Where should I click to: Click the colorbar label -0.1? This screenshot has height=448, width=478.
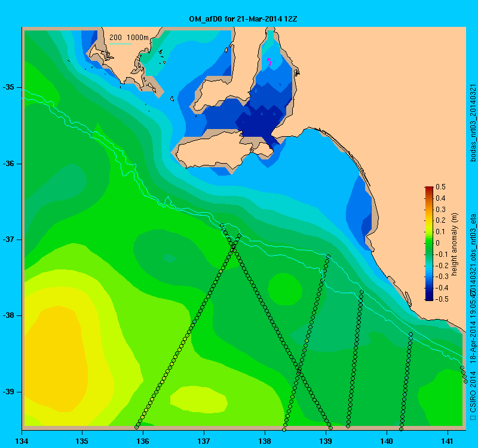pyautogui.click(x=442, y=254)
